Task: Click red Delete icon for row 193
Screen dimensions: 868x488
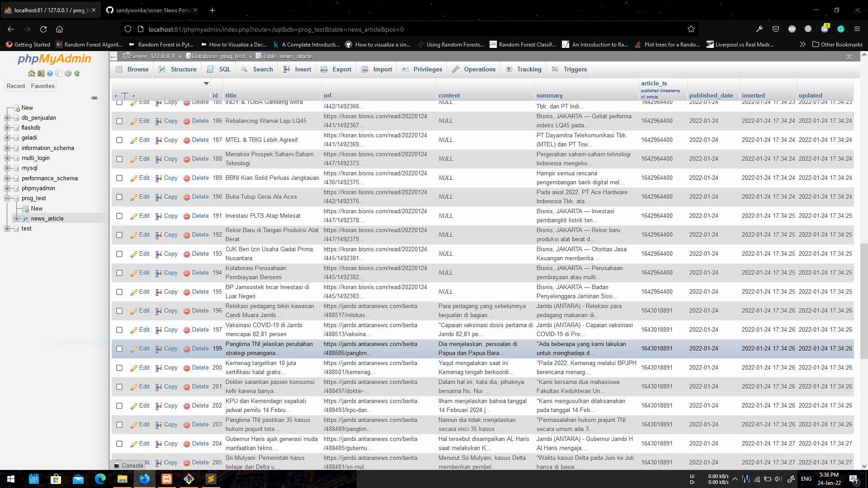Action: [187, 254]
